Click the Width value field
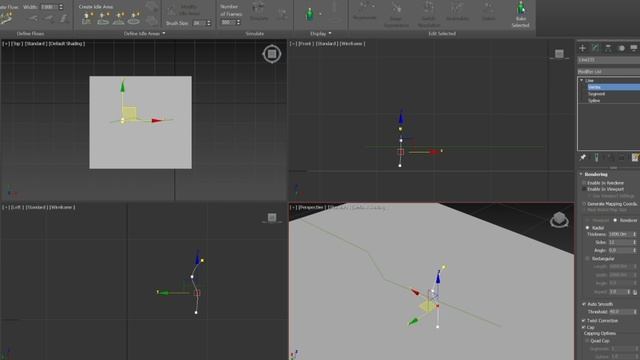The height and width of the screenshot is (360, 640). (49, 7)
